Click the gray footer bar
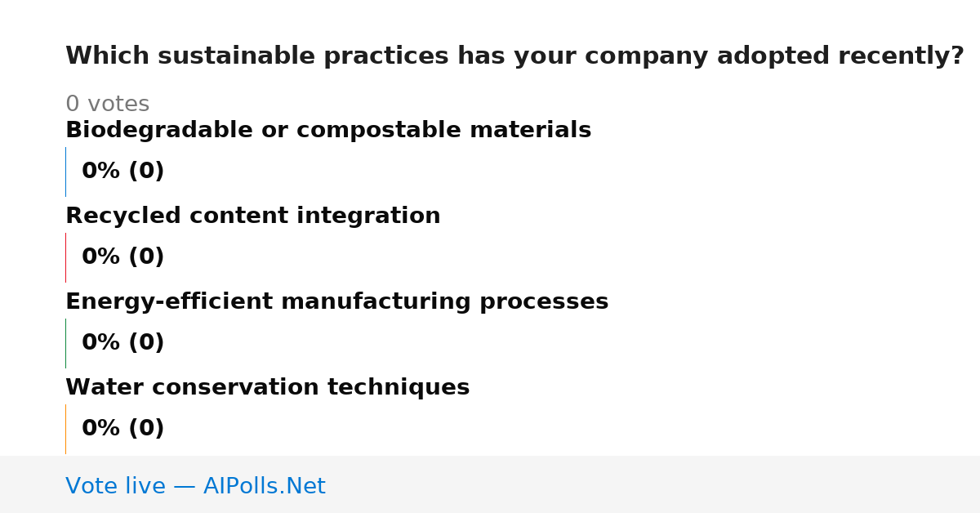The width and height of the screenshot is (980, 513). click(x=490, y=484)
